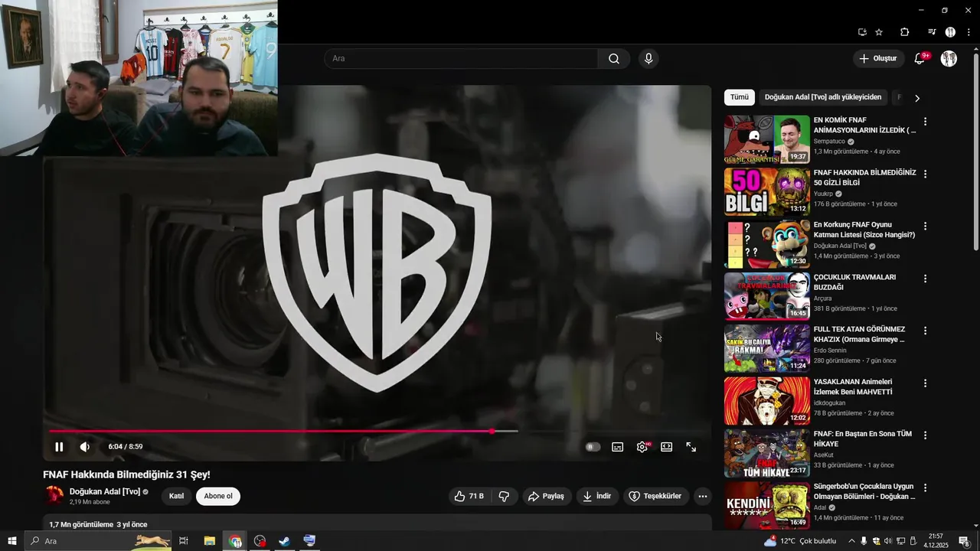Turn on subtitles with the captions icon
Screen dimensions: 980x551
tap(617, 447)
